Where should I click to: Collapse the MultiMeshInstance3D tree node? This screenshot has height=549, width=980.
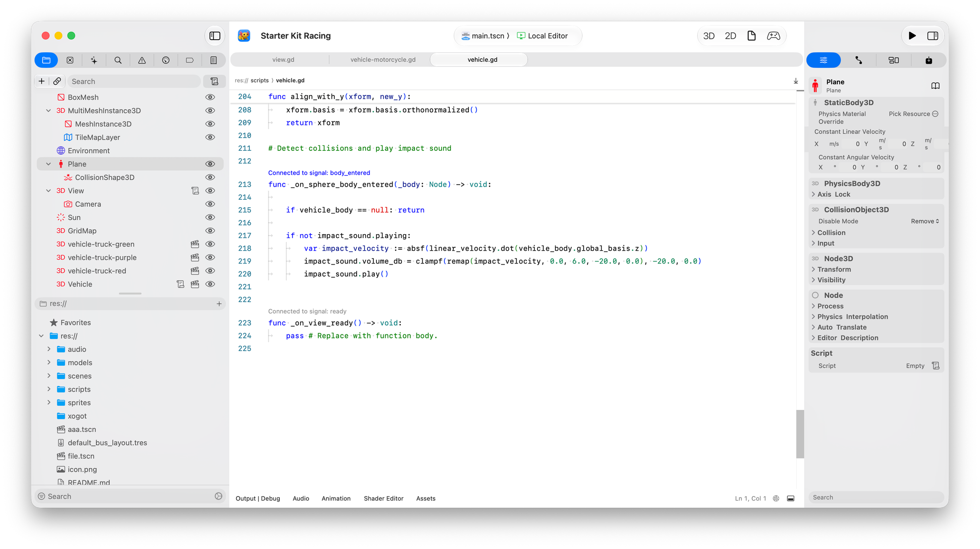point(49,111)
